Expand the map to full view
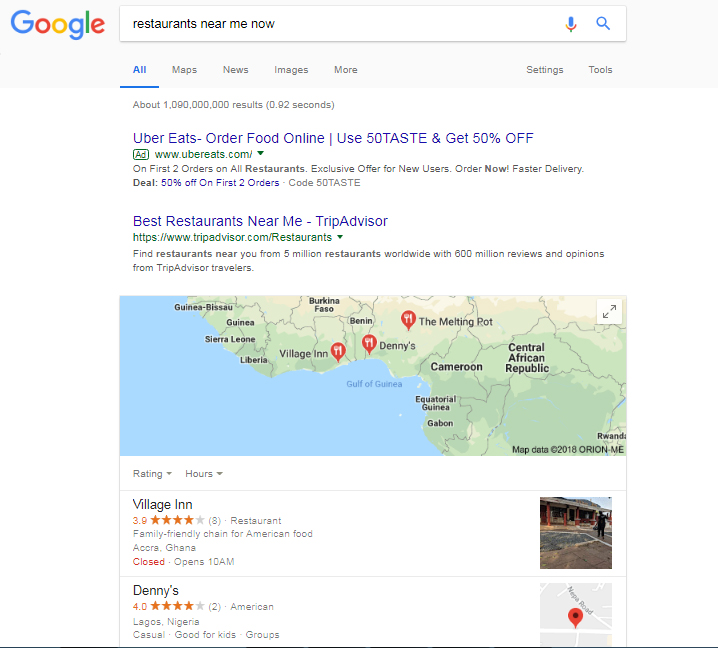The width and height of the screenshot is (718, 648). tap(609, 312)
